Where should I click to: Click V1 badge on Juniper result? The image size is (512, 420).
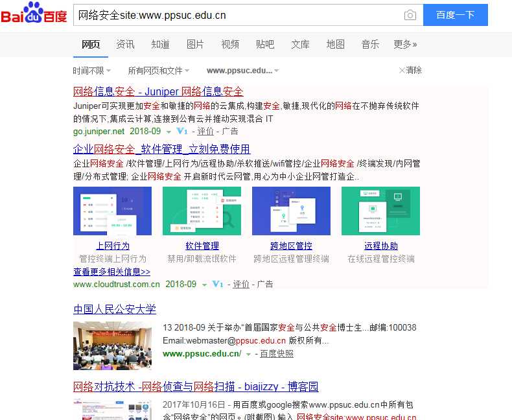(x=182, y=132)
